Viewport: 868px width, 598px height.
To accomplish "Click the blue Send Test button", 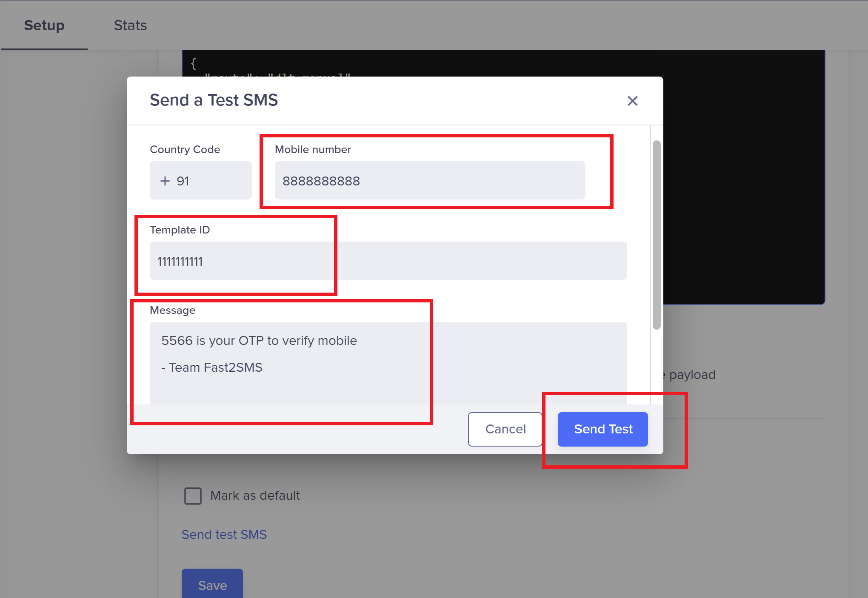I will click(602, 429).
